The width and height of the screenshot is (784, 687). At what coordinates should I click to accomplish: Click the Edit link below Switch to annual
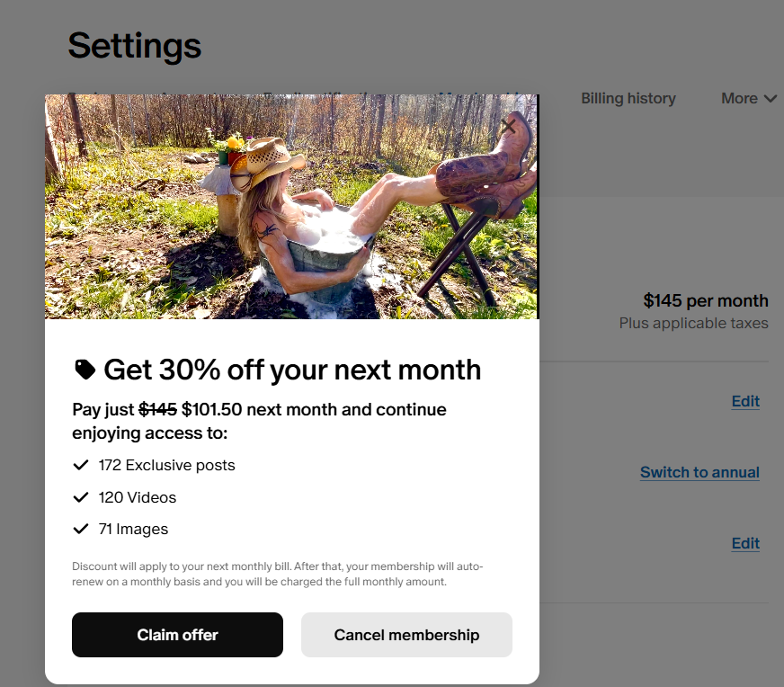(745, 543)
